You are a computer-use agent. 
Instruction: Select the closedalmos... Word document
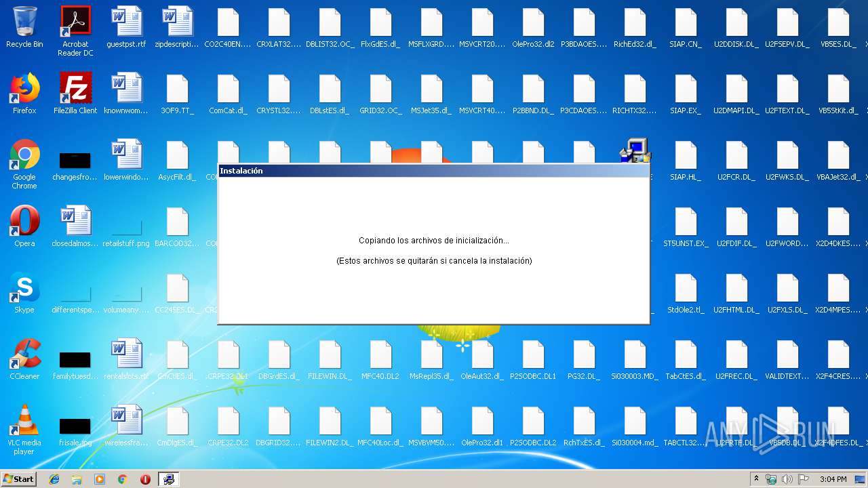[75, 226]
